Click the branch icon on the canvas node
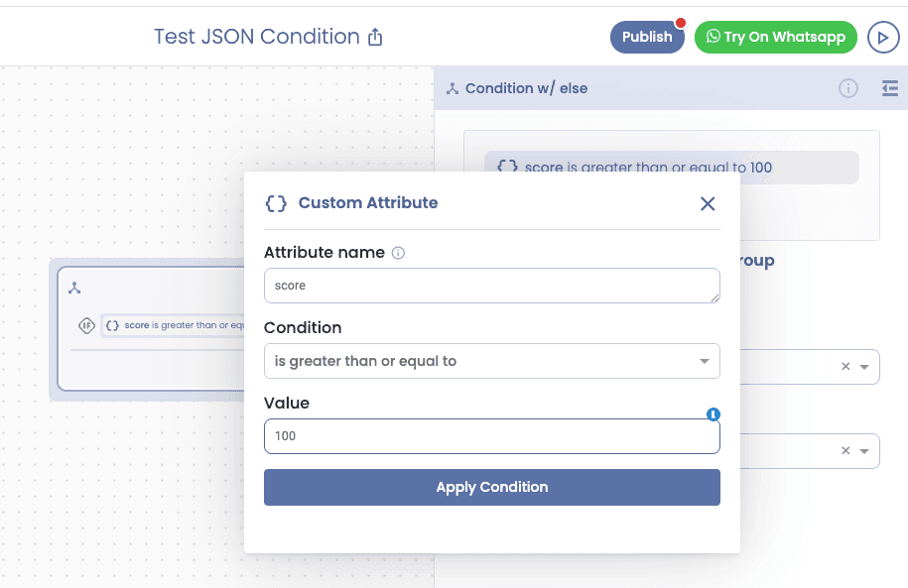The width and height of the screenshot is (908, 588). point(74,288)
